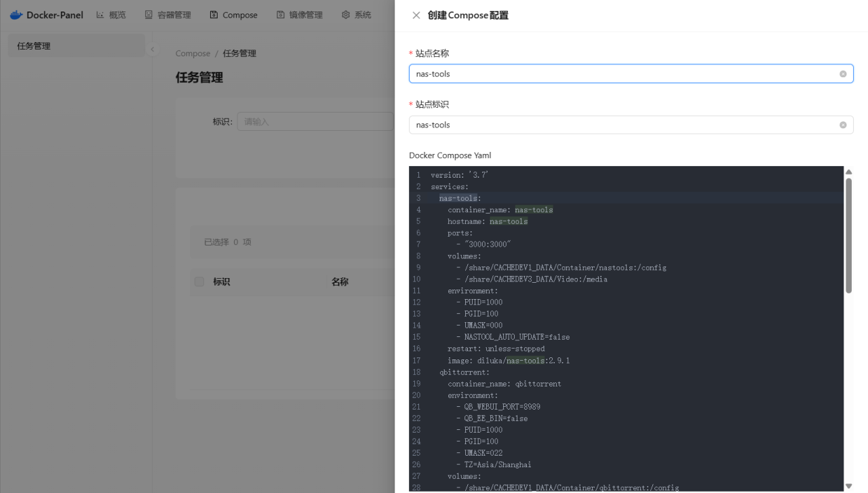This screenshot has width=868, height=493.
Task: Click the 任务管理 breadcrumb entry
Action: [x=239, y=54]
